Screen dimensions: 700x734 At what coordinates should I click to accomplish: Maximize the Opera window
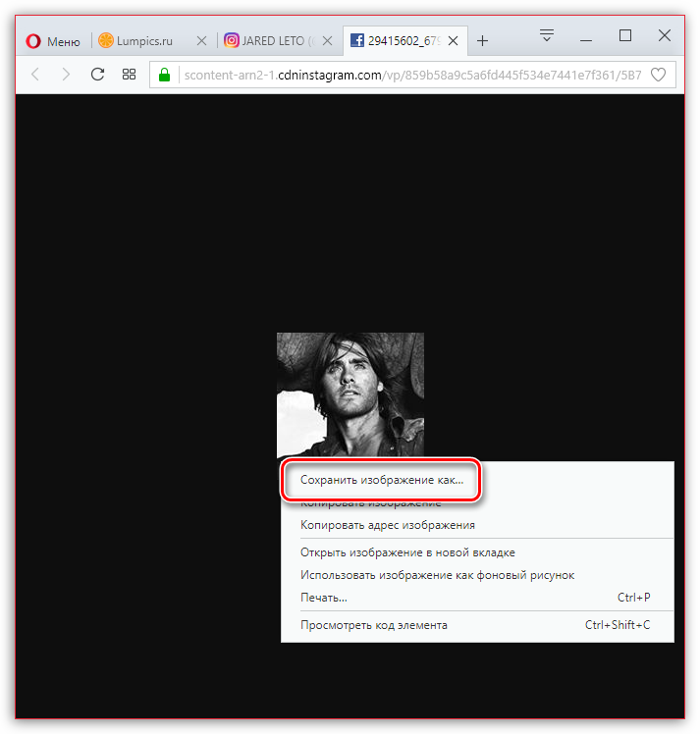coord(625,35)
